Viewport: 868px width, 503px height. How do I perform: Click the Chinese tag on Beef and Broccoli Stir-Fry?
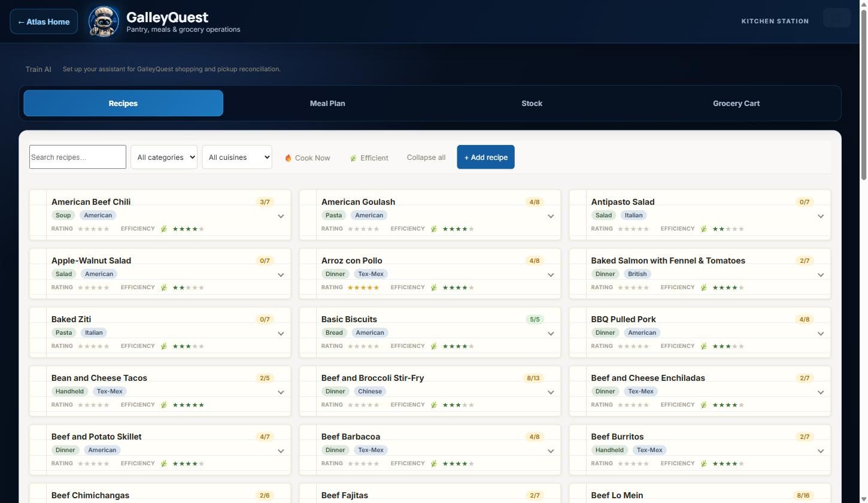(369, 391)
